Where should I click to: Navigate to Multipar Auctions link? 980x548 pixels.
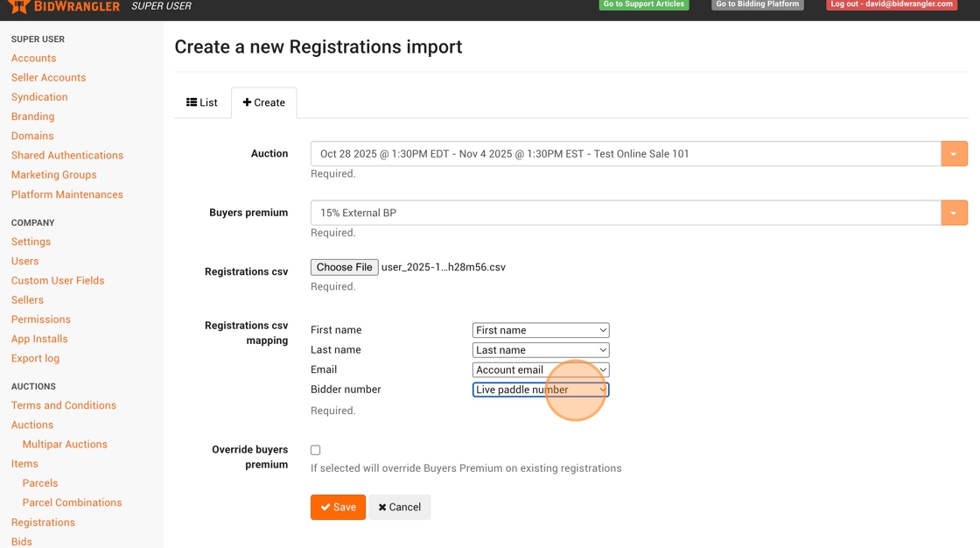click(65, 444)
